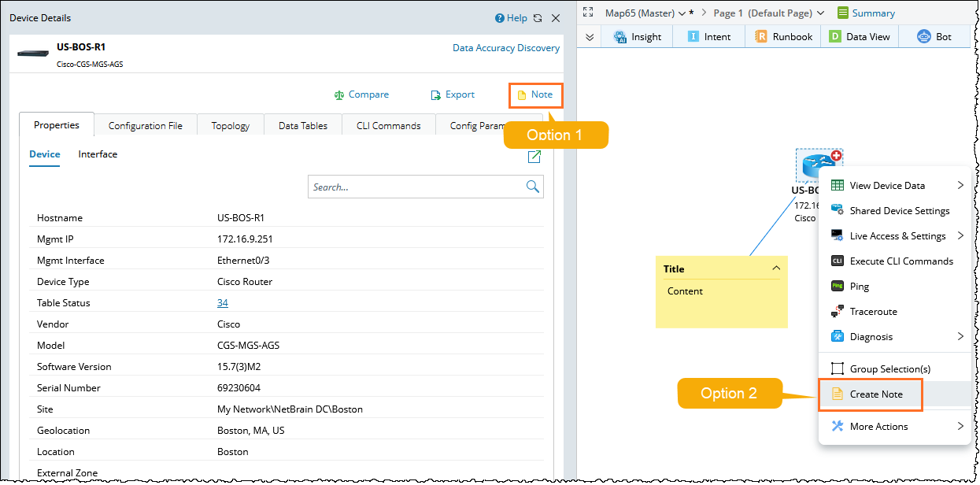
Task: Click the note Title text
Action: [x=674, y=269]
